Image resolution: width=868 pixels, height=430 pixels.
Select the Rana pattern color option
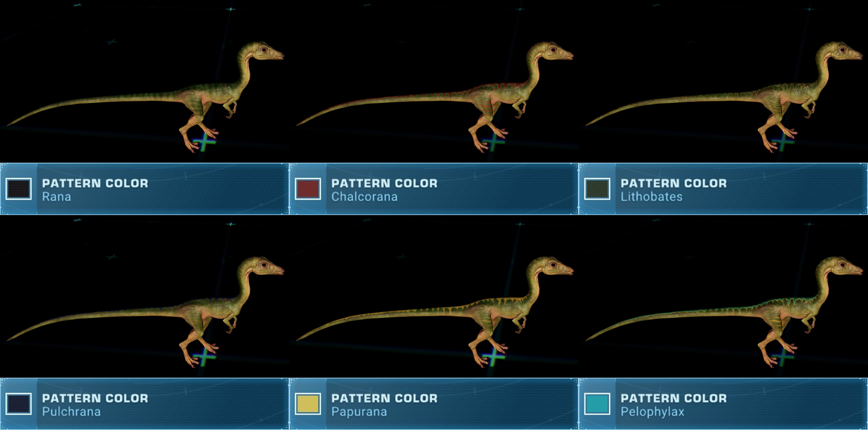pyautogui.click(x=145, y=189)
